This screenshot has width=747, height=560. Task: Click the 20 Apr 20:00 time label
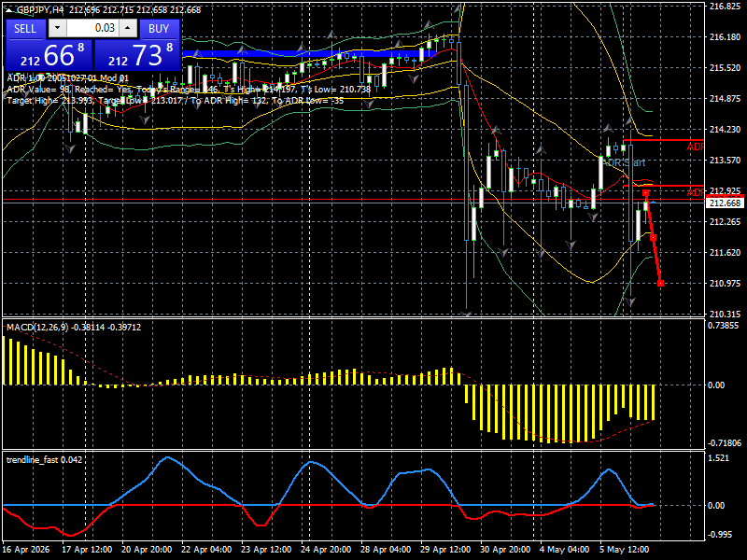coord(147,549)
